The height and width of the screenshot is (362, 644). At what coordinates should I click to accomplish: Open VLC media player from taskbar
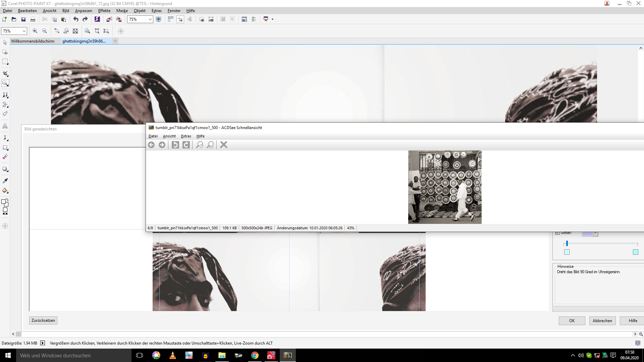(173, 355)
